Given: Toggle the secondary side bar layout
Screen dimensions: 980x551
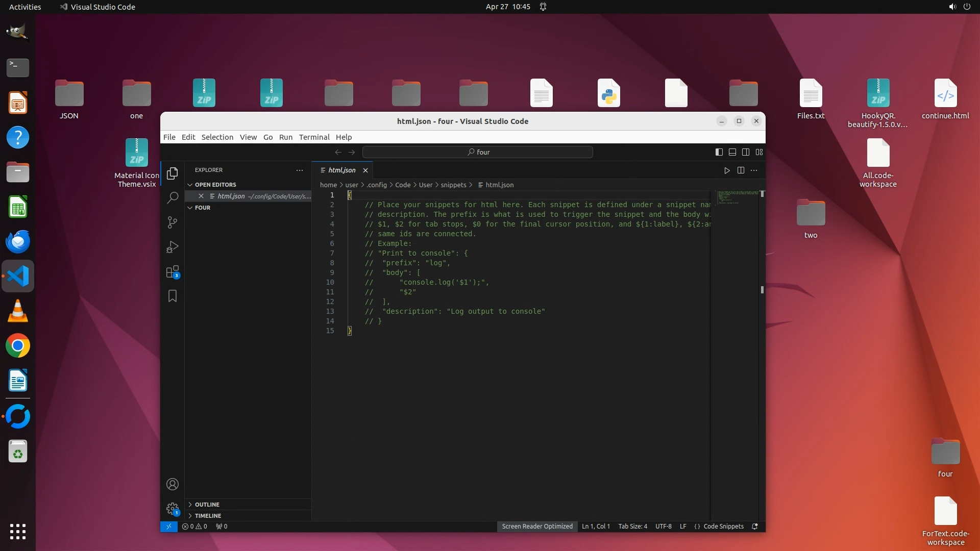Looking at the screenshot, I should tap(746, 152).
